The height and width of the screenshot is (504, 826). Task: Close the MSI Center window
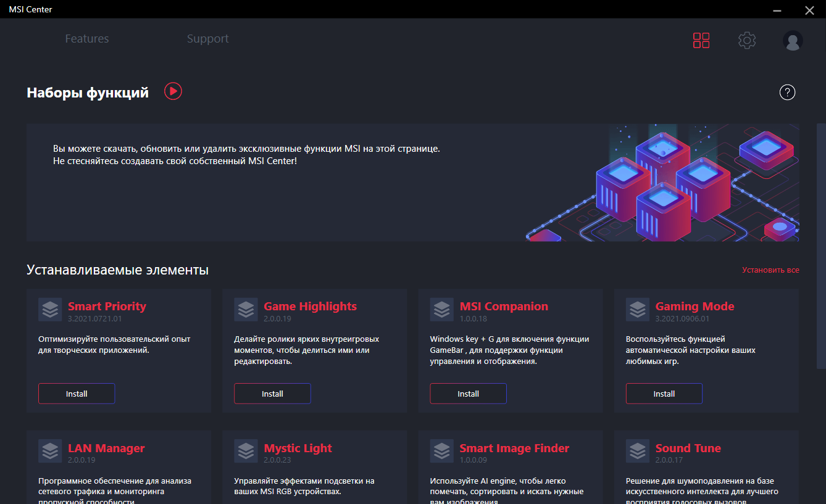[809, 9]
